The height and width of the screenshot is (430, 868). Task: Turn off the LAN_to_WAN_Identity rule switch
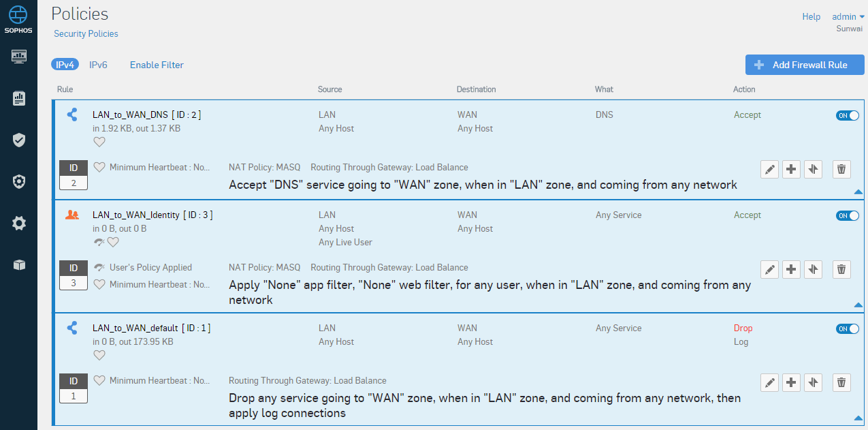coord(847,216)
